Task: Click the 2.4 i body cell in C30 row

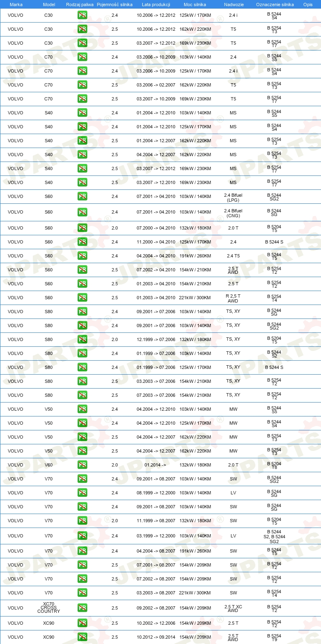Action: pos(233,15)
